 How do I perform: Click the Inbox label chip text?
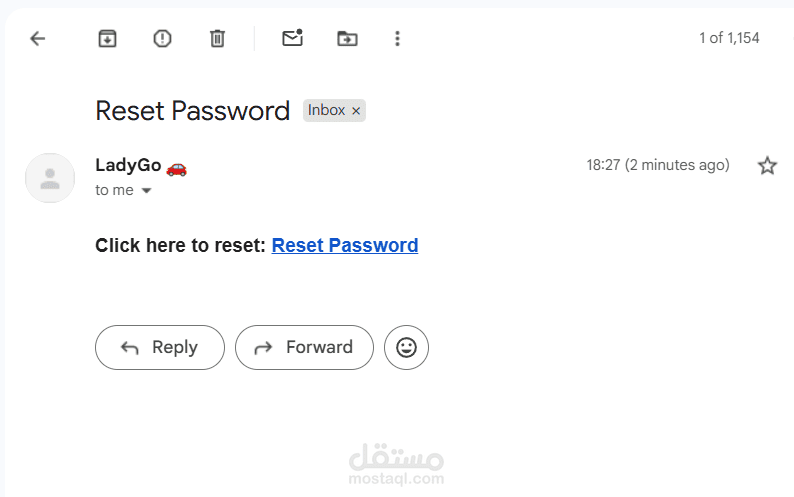click(x=326, y=110)
